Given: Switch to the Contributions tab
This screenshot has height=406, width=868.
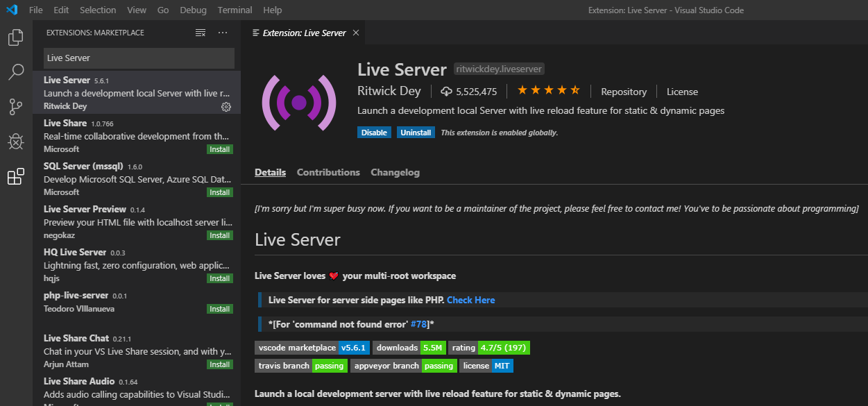Looking at the screenshot, I should pyautogui.click(x=328, y=172).
